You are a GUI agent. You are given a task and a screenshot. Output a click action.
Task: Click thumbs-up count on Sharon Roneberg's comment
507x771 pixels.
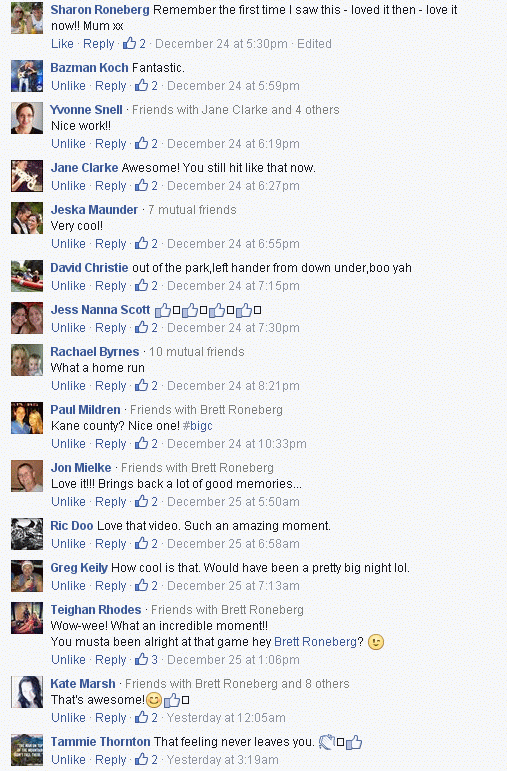coord(134,44)
